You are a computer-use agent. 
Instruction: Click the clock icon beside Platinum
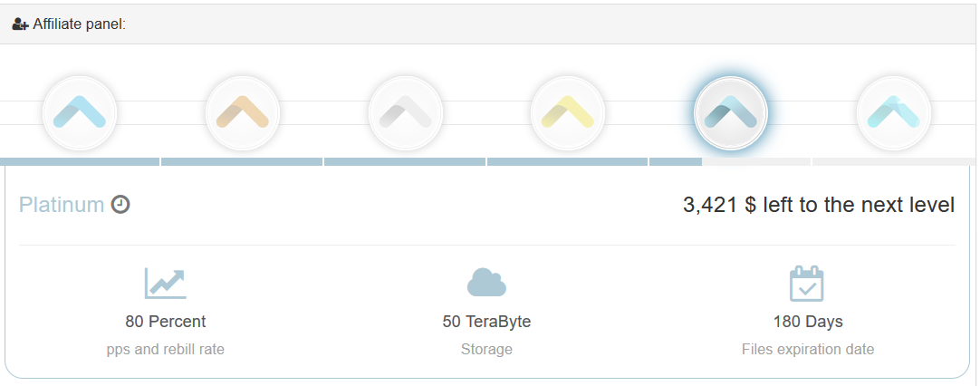point(120,205)
